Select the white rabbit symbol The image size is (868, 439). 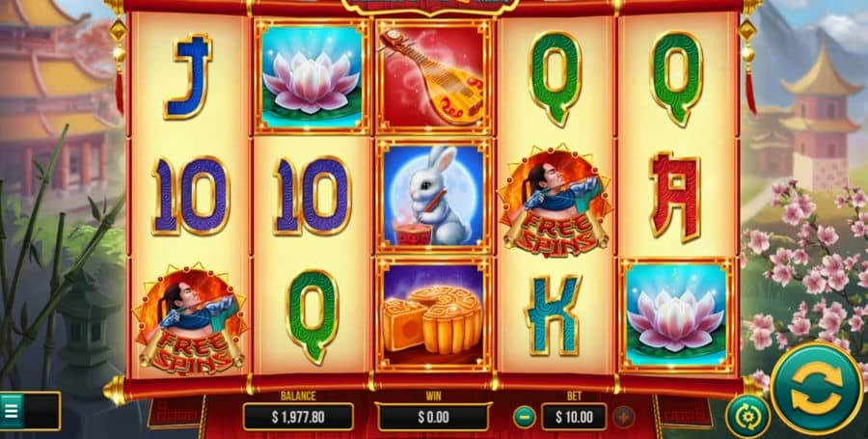(433, 197)
